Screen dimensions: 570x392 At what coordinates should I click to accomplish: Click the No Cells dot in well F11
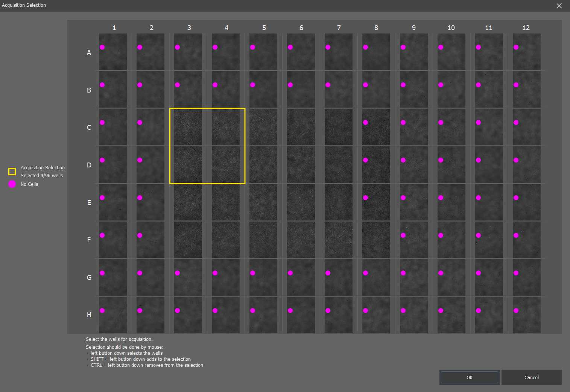point(478,235)
